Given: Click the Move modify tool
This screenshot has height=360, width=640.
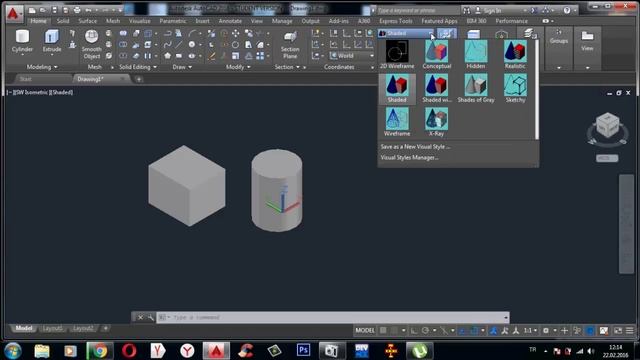Looking at the screenshot, I should pos(236,33).
